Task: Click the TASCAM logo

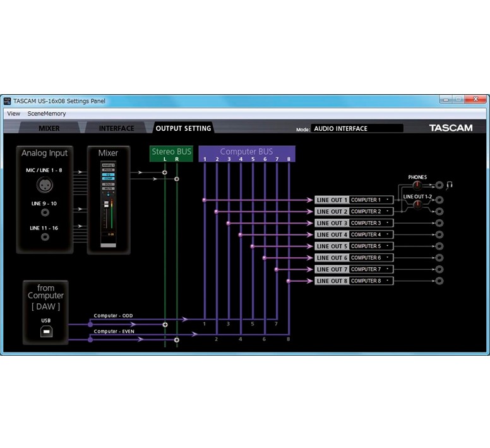Action: point(450,128)
